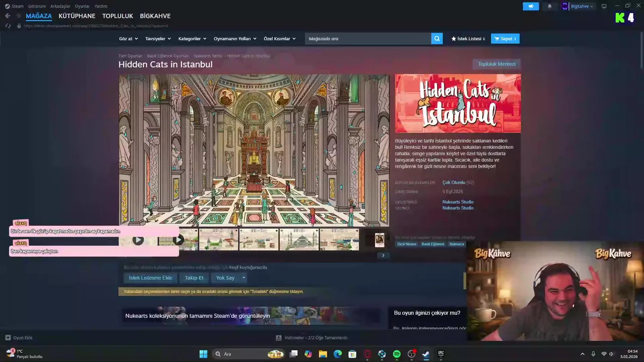The height and width of the screenshot is (362, 644).
Task: Click the Steam icon on the taskbar
Action: pos(426,354)
